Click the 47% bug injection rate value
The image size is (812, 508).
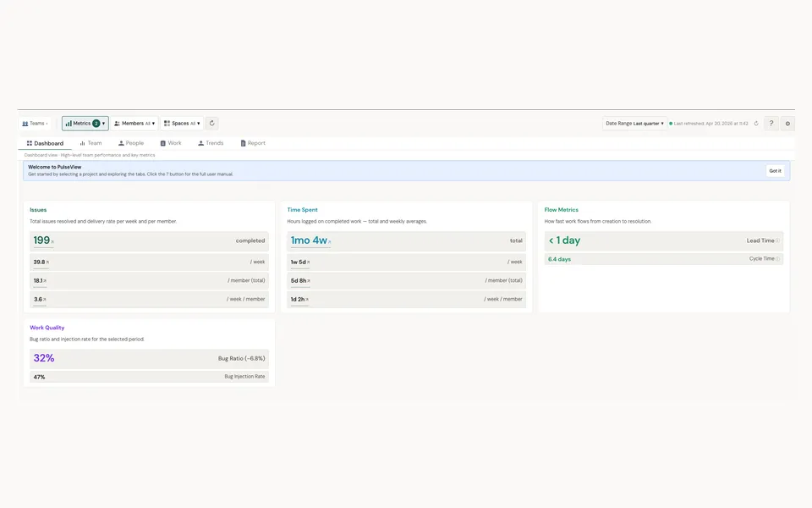click(40, 377)
